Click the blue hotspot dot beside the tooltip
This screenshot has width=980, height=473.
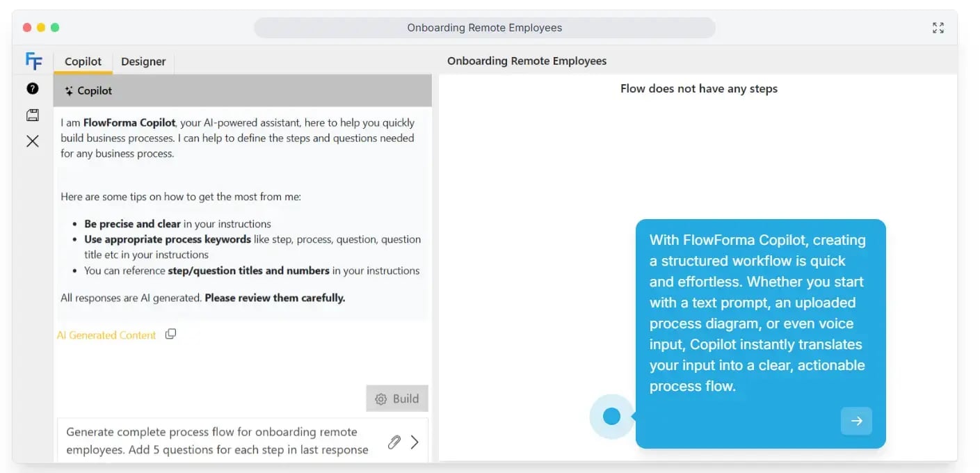[611, 416]
